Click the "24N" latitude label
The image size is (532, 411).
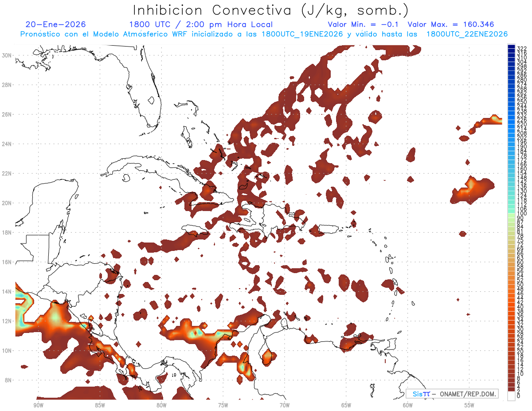[x=8, y=144]
